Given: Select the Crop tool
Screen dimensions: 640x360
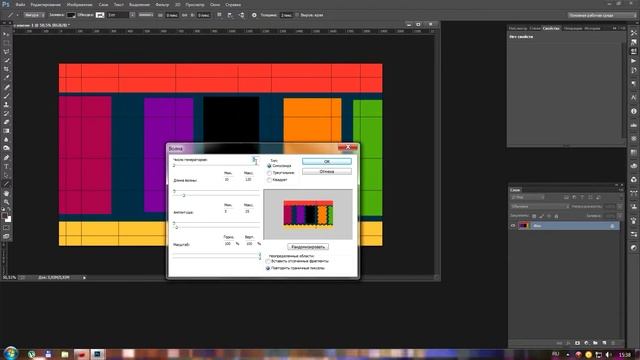Looking at the screenshot, I should (x=6, y=69).
